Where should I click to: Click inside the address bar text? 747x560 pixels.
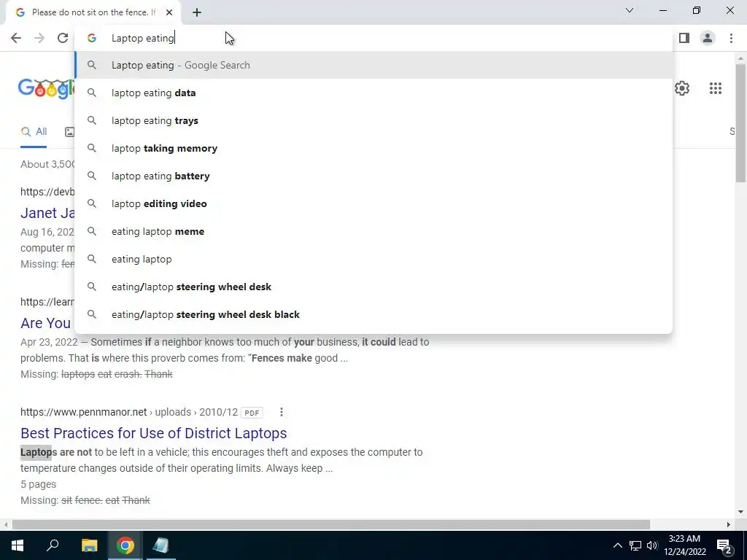pos(143,38)
